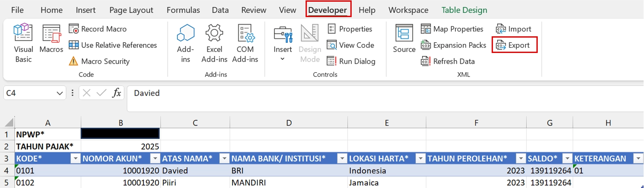Click the XML Import button
Screen dimensions: 644x188
tap(514, 29)
